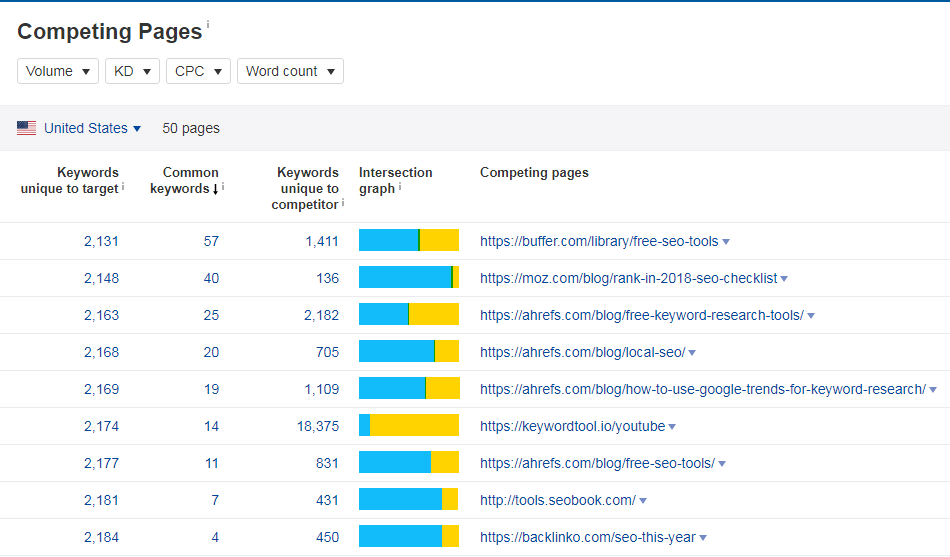Click intersection graph bar for keywordtool.io row

409,425
